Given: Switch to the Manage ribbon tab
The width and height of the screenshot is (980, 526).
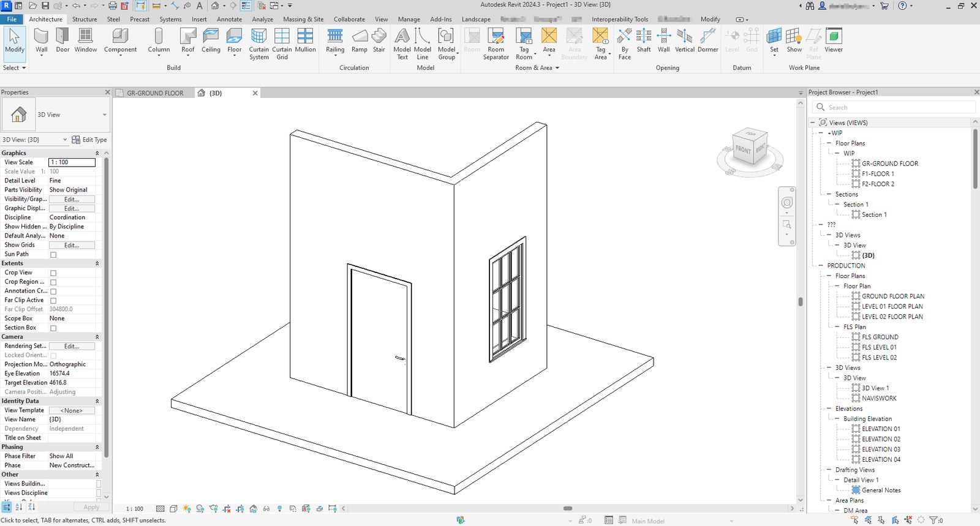Looking at the screenshot, I should (x=409, y=19).
